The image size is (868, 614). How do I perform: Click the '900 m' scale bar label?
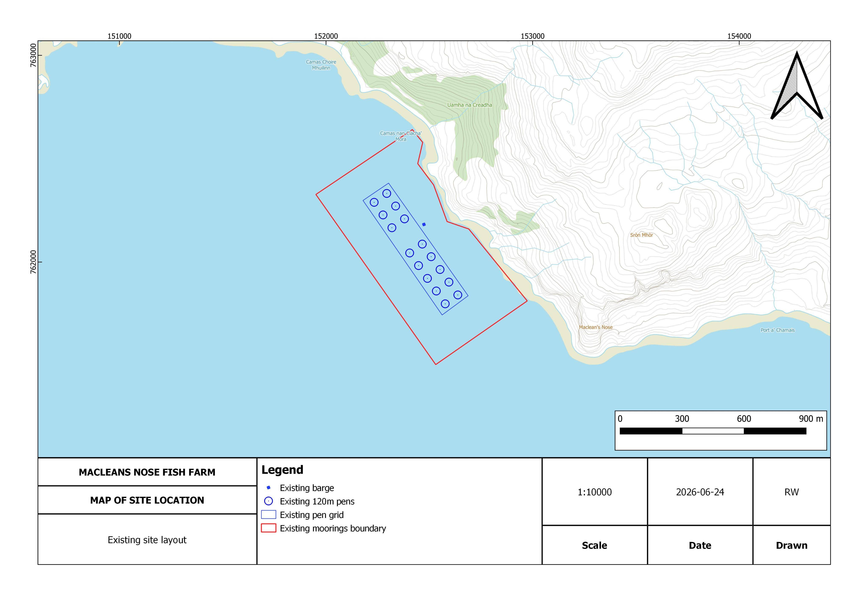811,419
